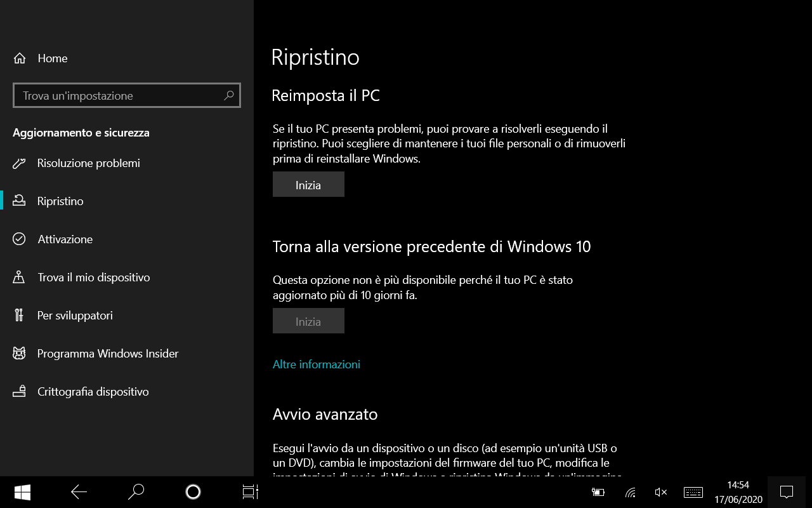Click the muted volume tray icon
Viewport: 812px width, 508px height.
tap(661, 492)
